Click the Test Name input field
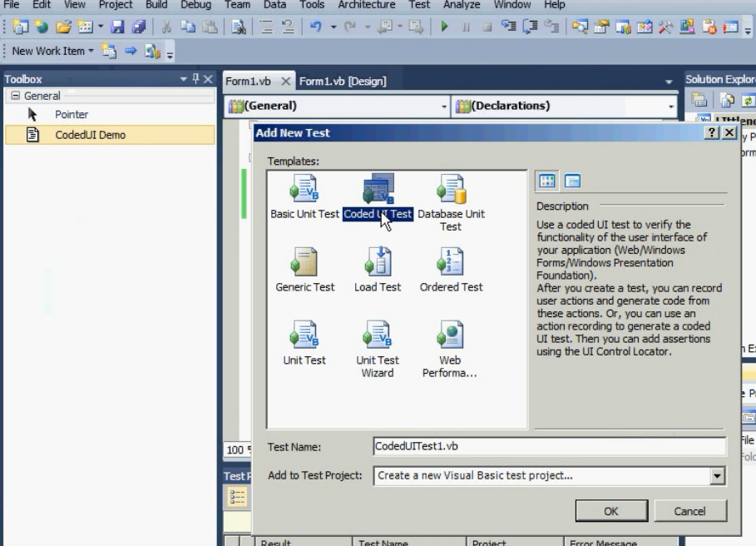 click(x=550, y=446)
